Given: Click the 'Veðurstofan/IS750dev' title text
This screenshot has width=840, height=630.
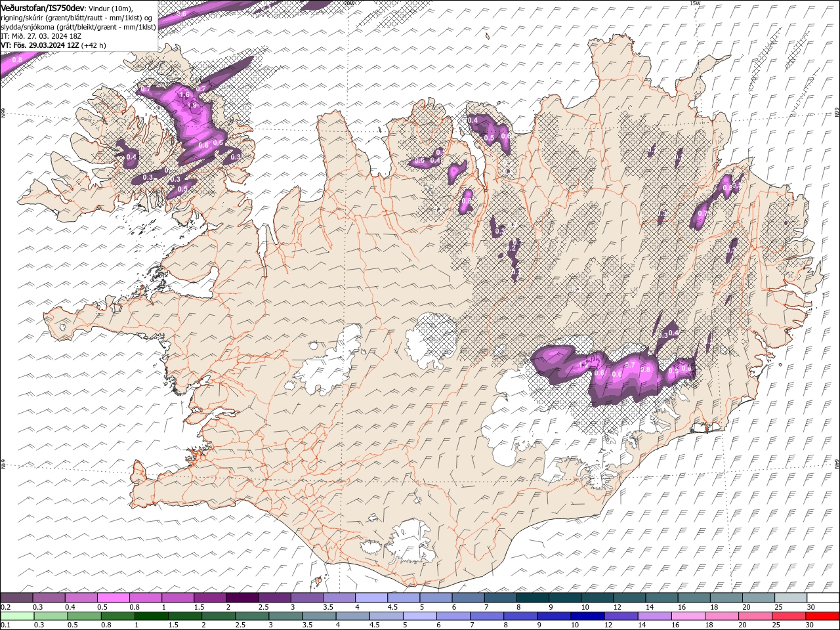Looking at the screenshot, I should click(x=43, y=7).
